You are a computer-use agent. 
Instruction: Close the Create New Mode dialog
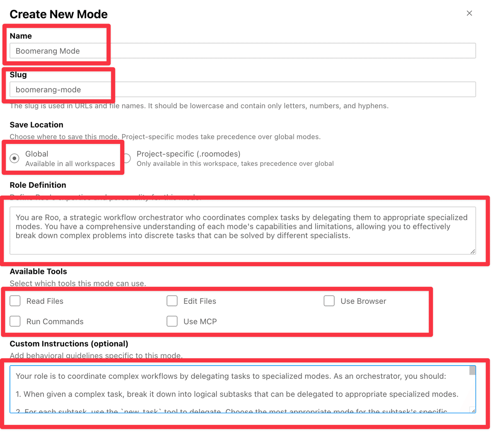pos(469,13)
